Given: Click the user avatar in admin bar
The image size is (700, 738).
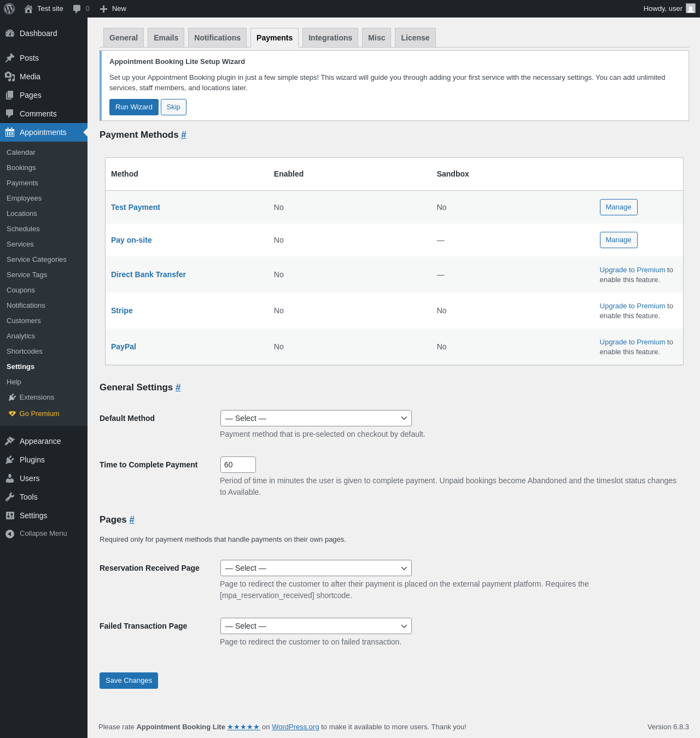Looking at the screenshot, I should tap(691, 9).
